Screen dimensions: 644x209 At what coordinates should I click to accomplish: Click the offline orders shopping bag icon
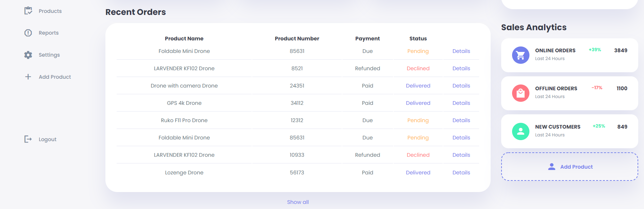(x=521, y=93)
